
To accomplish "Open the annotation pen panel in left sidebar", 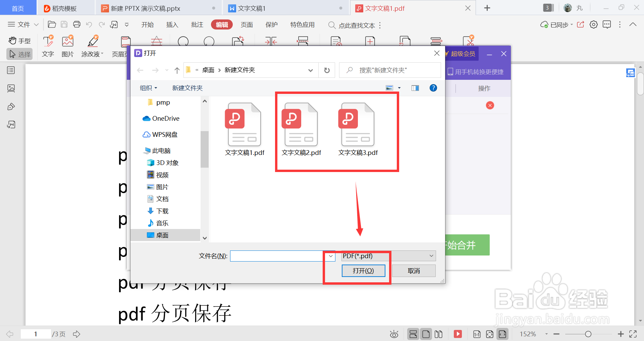I will pos(11,106).
